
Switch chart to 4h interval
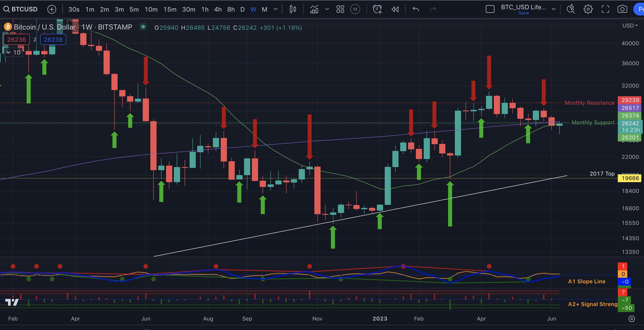coord(218,9)
